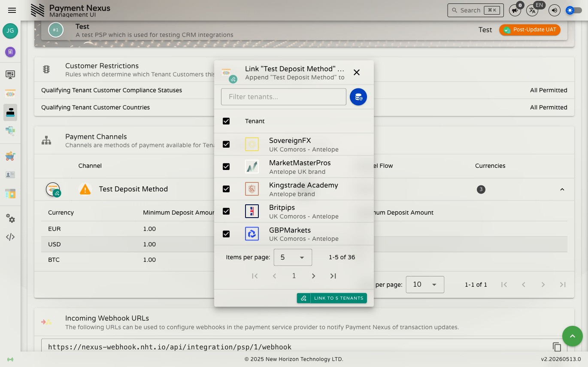Click last page arrow in Payment Channels table
The image size is (588, 367).
[x=563, y=285]
